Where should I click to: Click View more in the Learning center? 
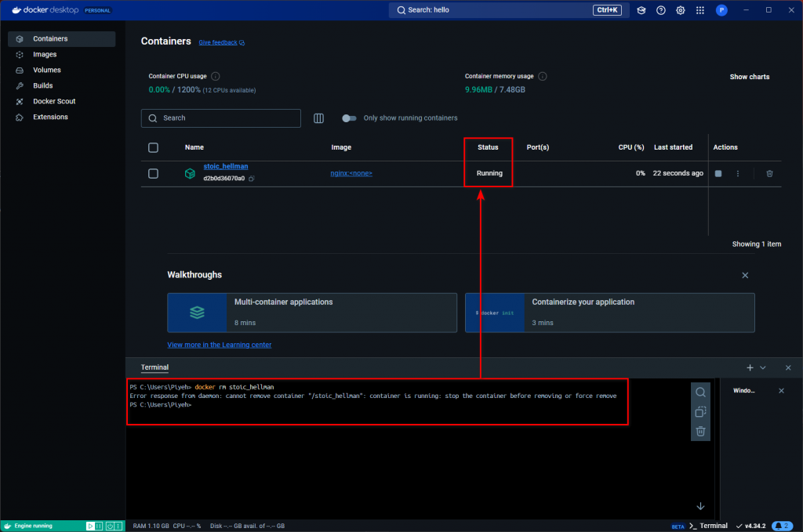click(x=220, y=345)
